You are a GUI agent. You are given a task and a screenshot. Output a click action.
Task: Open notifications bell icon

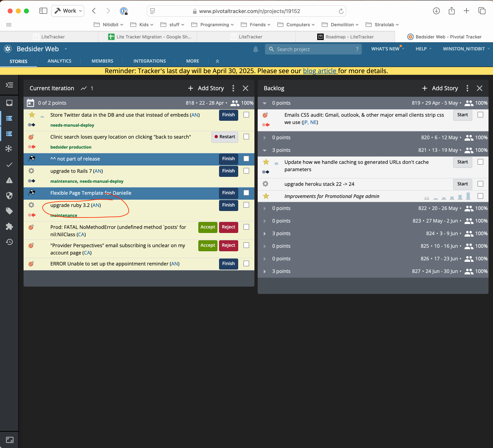coord(256,49)
